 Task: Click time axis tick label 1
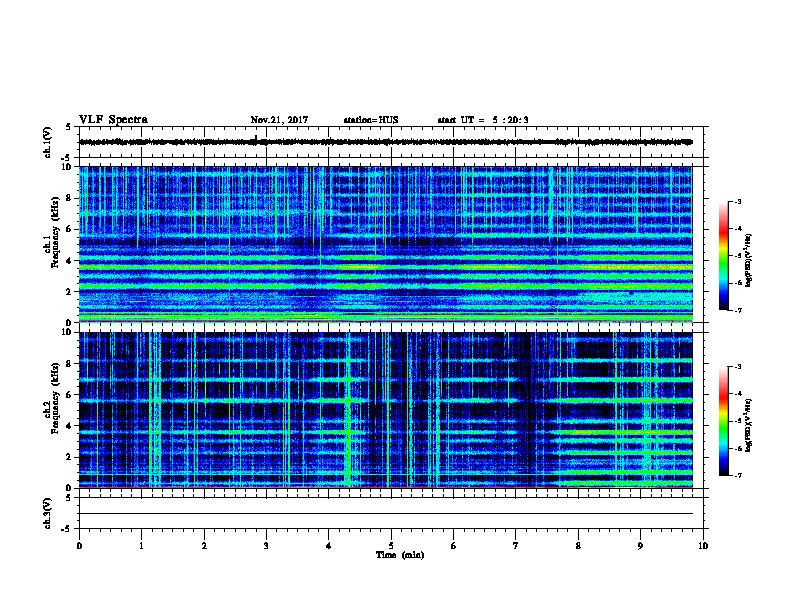tap(141, 546)
